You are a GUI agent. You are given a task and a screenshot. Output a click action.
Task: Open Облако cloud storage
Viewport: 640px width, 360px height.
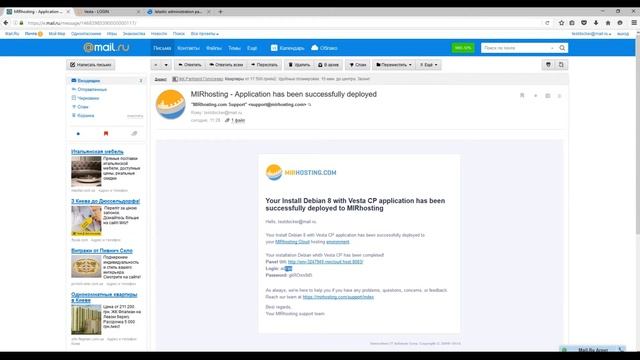(x=324, y=48)
